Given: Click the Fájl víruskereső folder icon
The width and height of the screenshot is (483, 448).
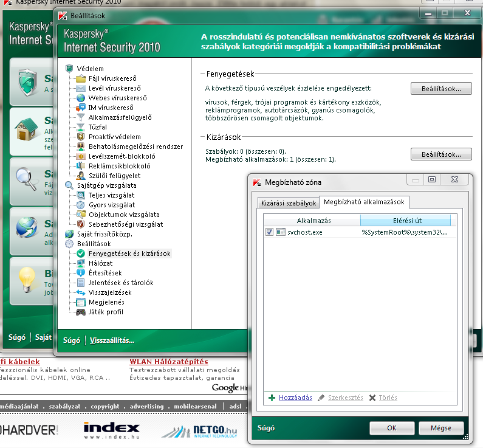Looking at the screenshot, I should (x=81, y=78).
